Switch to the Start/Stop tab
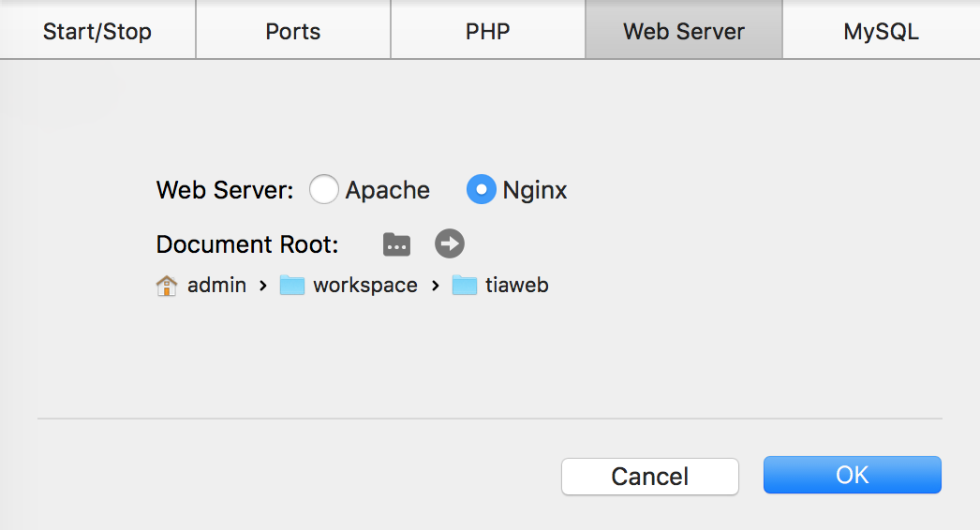The image size is (980, 530). pyautogui.click(x=97, y=29)
